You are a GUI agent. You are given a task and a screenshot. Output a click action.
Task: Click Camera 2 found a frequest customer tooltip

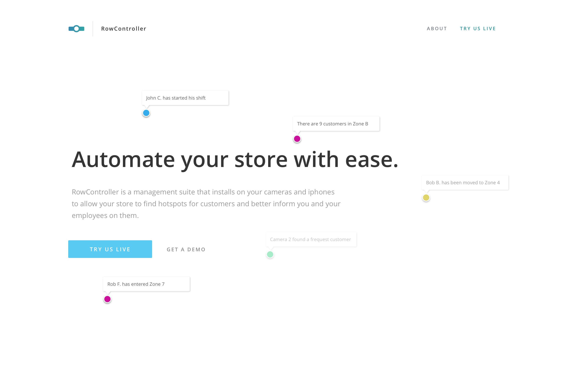pyautogui.click(x=311, y=240)
